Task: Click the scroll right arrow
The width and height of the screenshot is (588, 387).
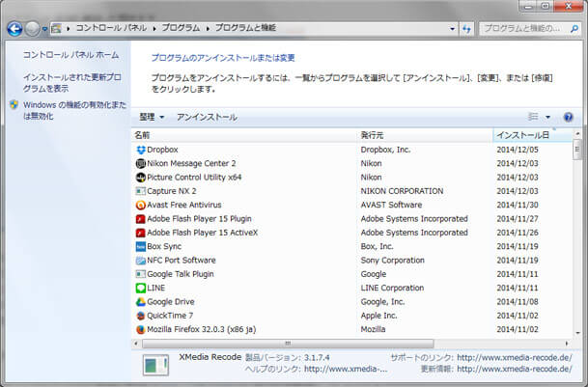Action: point(567,344)
